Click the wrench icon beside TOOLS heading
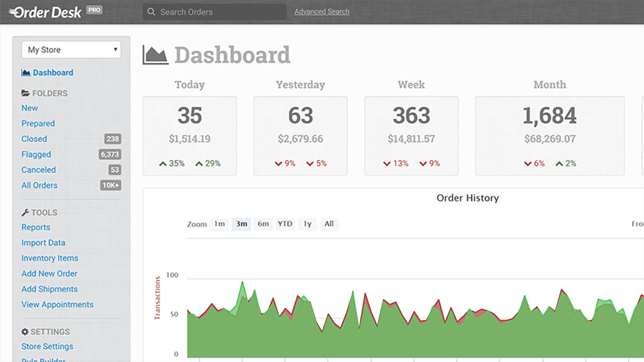The height and width of the screenshot is (362, 644). tap(25, 212)
